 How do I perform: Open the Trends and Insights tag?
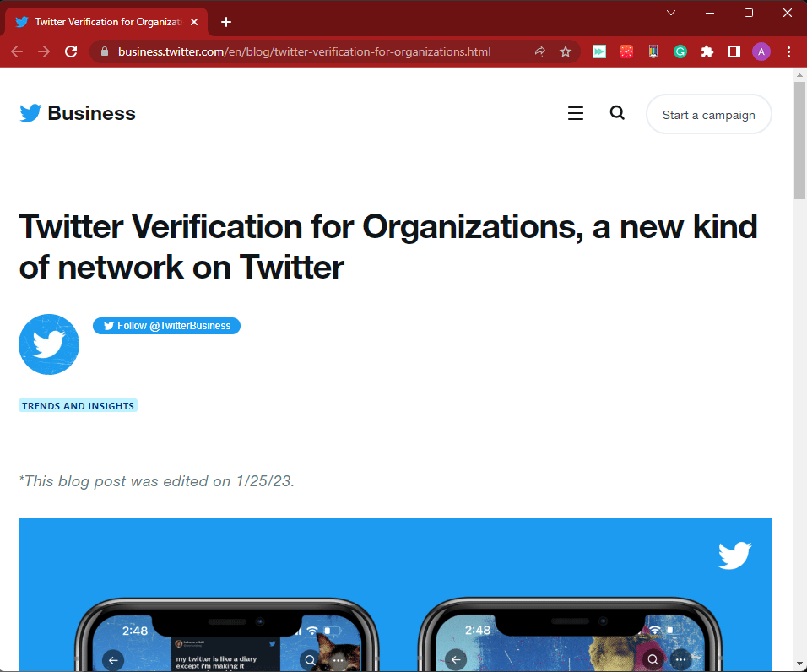pos(78,406)
